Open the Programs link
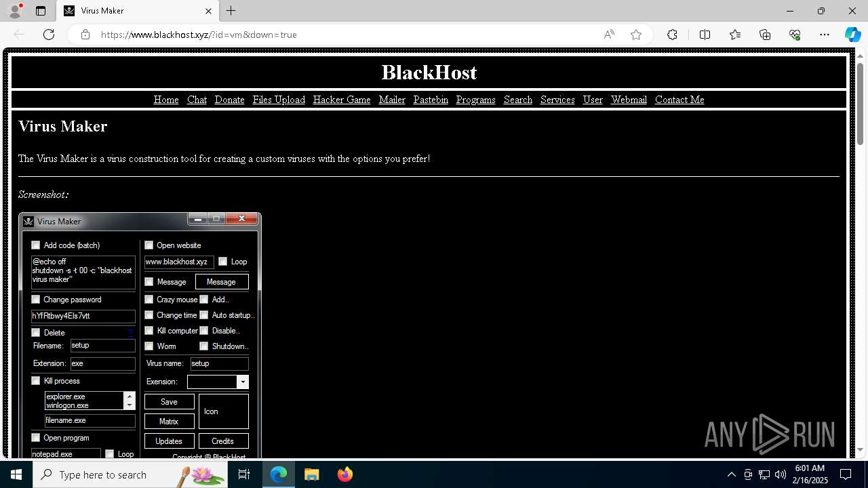Image resolution: width=868 pixels, height=488 pixels. (476, 100)
